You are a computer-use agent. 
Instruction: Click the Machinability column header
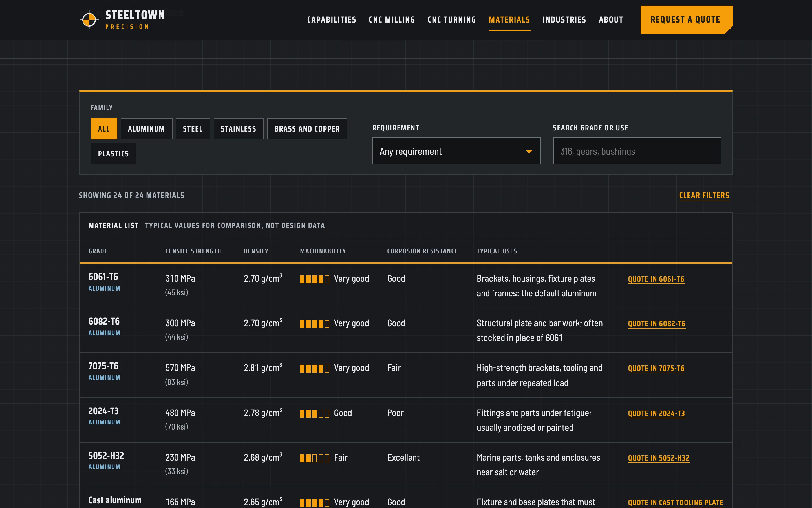click(323, 251)
